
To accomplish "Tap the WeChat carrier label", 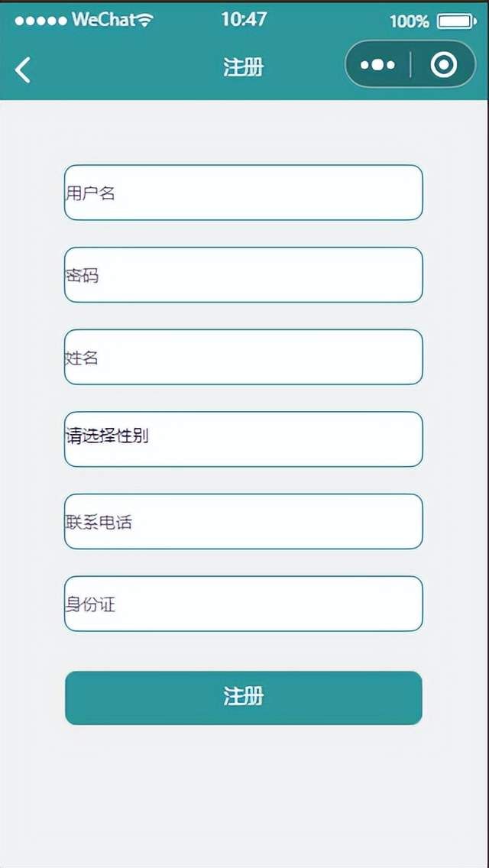I will 104,21.
